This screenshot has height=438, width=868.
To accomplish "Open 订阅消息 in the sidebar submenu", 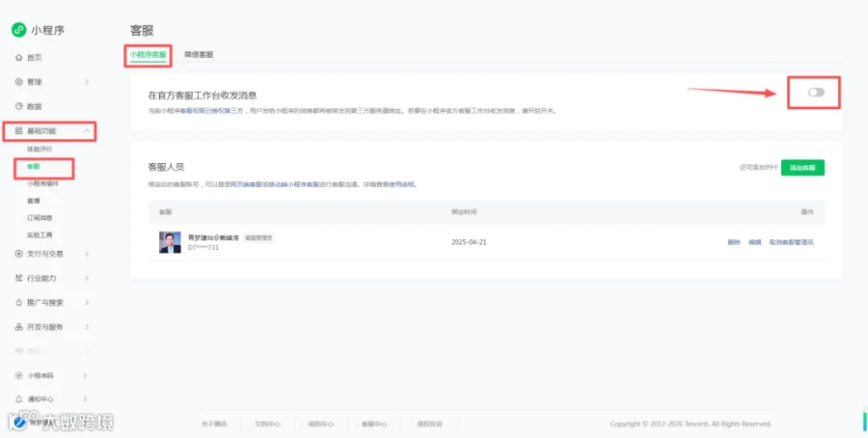I will (40, 218).
